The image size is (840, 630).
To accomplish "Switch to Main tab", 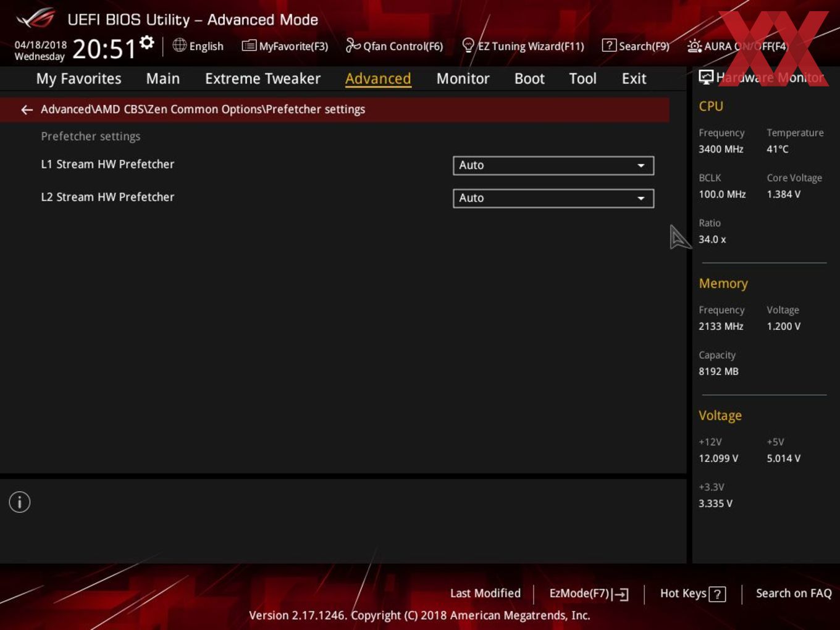I will (163, 78).
